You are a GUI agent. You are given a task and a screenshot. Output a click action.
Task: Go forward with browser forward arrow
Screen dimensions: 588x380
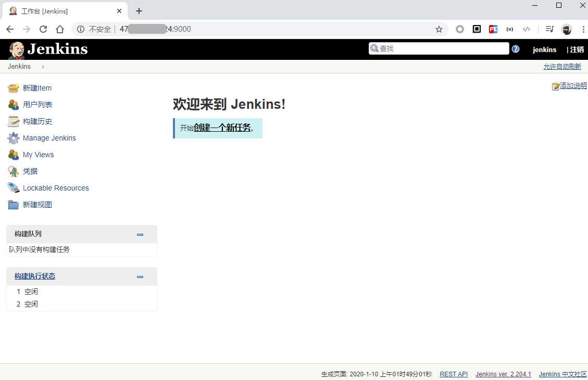26,29
